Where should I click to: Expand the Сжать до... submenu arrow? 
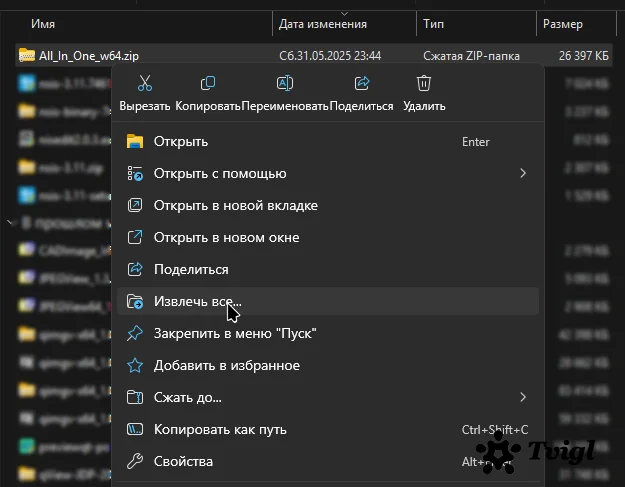(522, 398)
